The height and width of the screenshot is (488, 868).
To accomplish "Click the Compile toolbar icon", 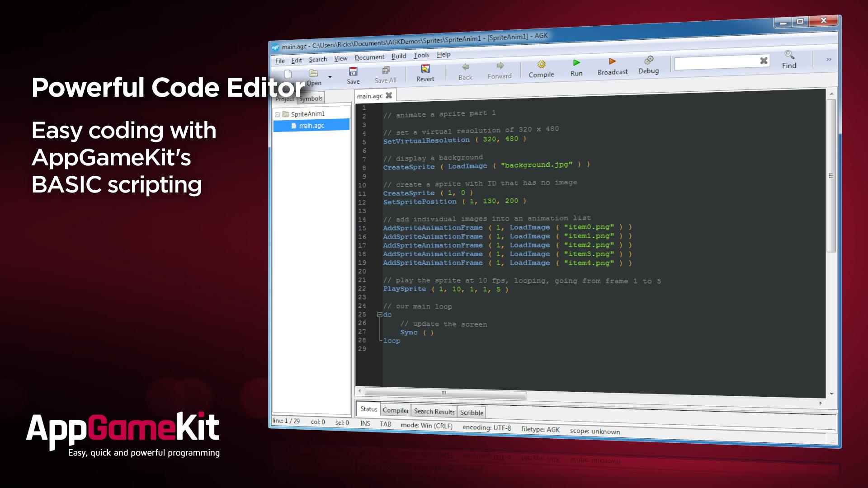I will [541, 65].
